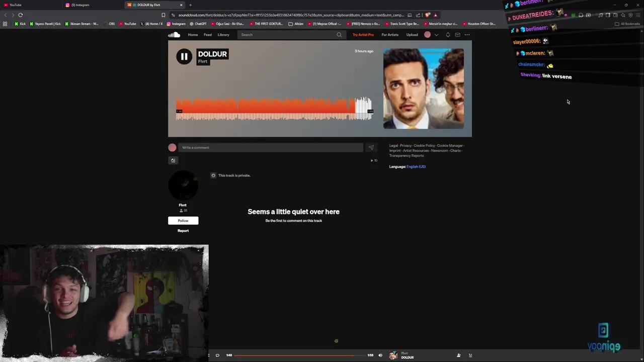Open the SoundCloud Feed

(x=208, y=35)
